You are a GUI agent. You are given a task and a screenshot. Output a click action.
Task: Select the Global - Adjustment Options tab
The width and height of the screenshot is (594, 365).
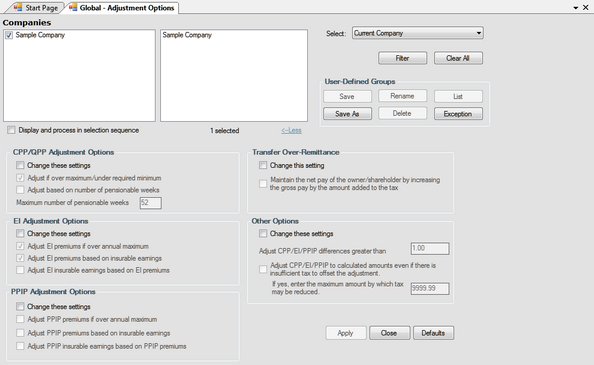click(x=122, y=8)
